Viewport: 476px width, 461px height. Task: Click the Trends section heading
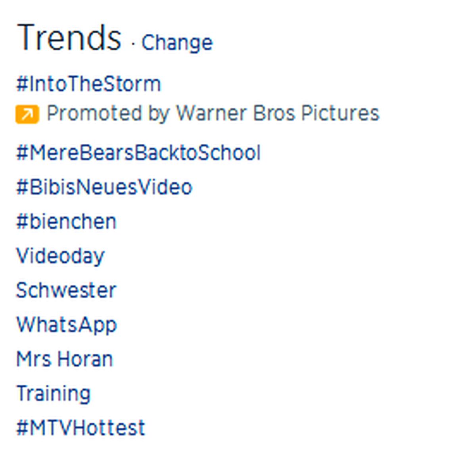(69, 38)
